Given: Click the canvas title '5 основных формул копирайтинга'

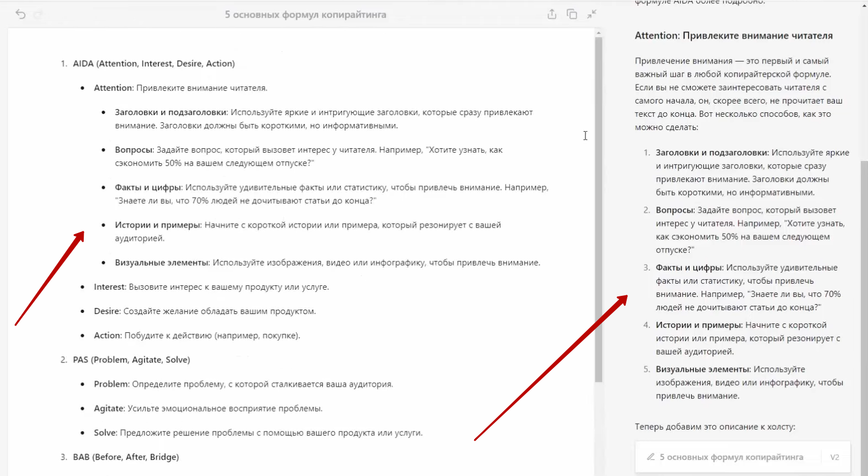Looking at the screenshot, I should point(305,15).
